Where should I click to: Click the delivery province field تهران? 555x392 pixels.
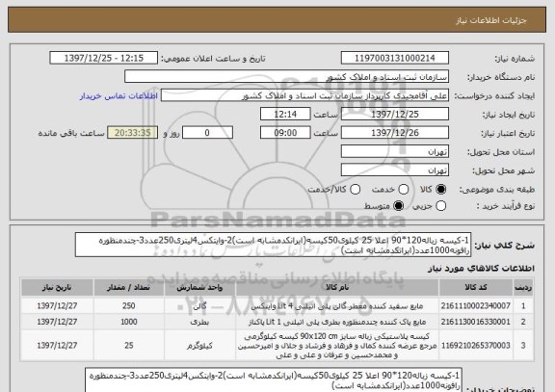click(x=395, y=151)
